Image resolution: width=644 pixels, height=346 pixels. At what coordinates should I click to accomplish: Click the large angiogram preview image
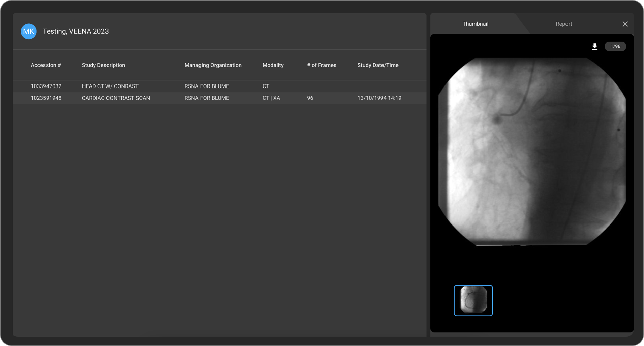point(532,151)
